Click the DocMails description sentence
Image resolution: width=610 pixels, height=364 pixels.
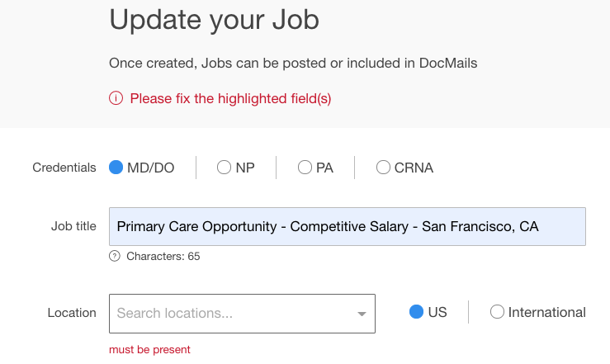coord(293,63)
